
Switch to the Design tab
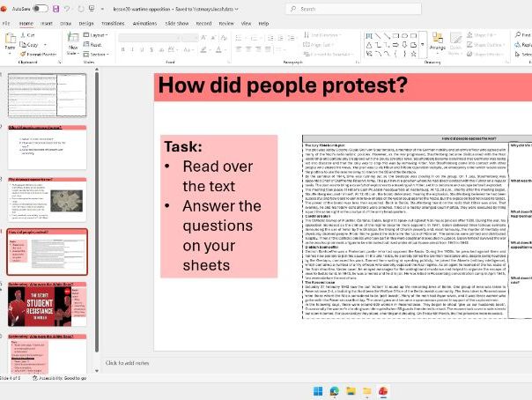pyautogui.click(x=86, y=24)
